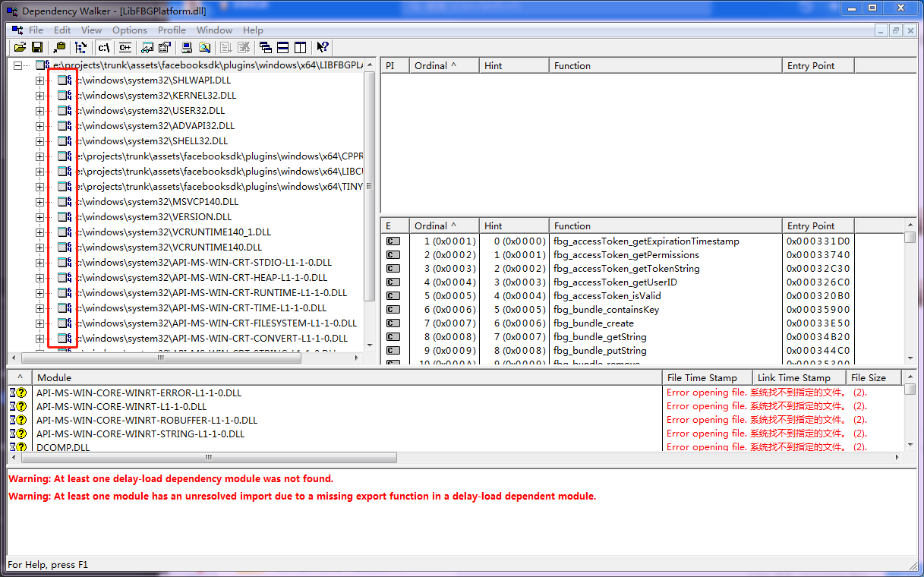Sort module list by File Time Stamp header
This screenshot has height=577, width=924.
tap(708, 377)
